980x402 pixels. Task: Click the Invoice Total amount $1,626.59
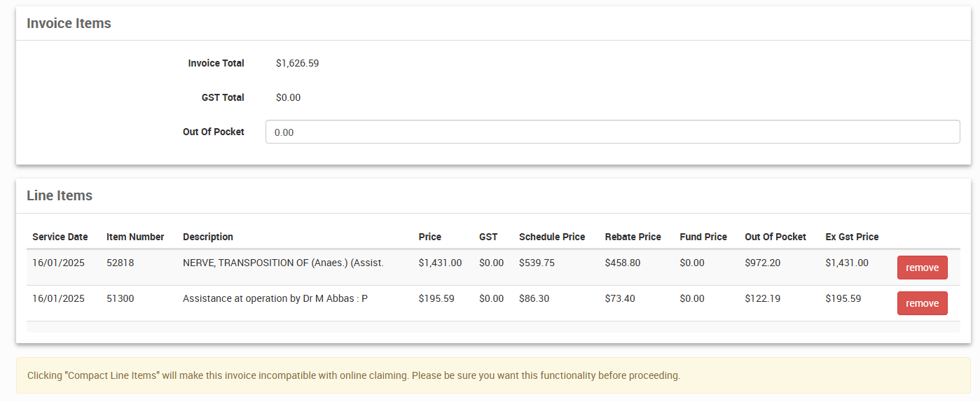[x=297, y=63]
